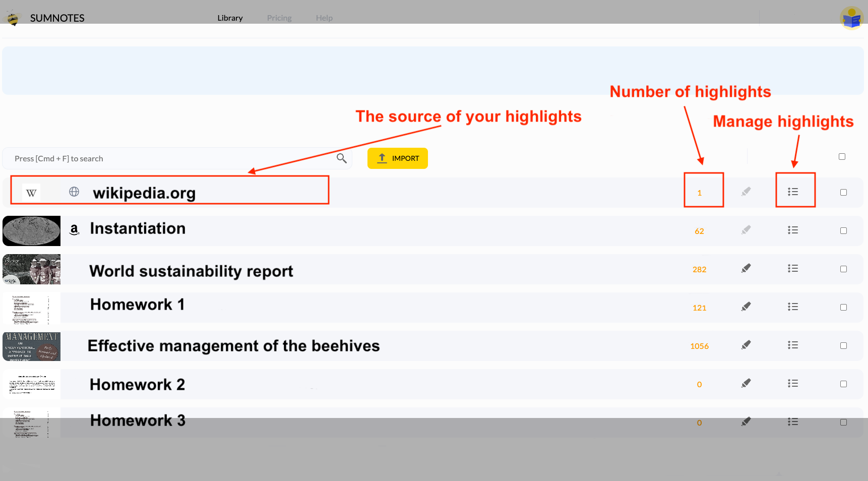The image size is (868, 481).
Task: Check the Instantiation row checkbox
Action: click(843, 231)
